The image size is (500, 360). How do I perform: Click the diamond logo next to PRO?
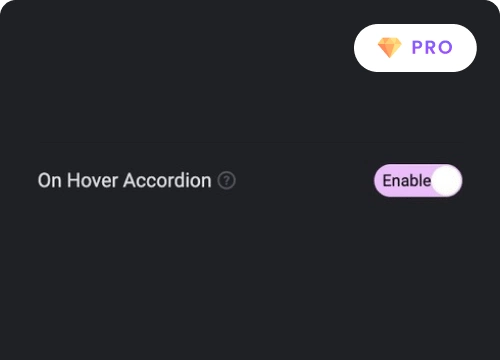pos(389,48)
